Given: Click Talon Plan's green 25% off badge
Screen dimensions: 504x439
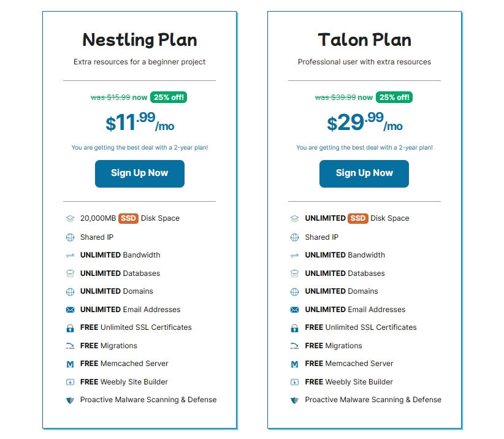Looking at the screenshot, I should tap(394, 97).
